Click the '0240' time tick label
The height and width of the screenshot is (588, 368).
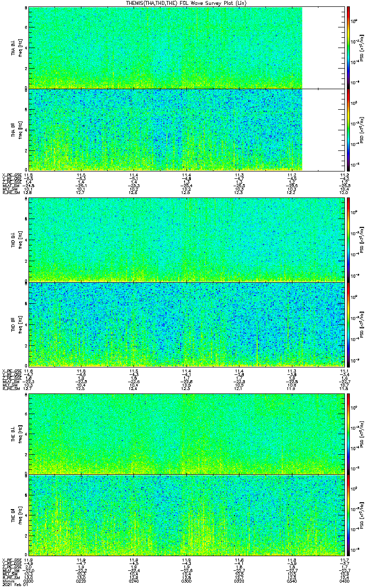[x=133, y=580]
